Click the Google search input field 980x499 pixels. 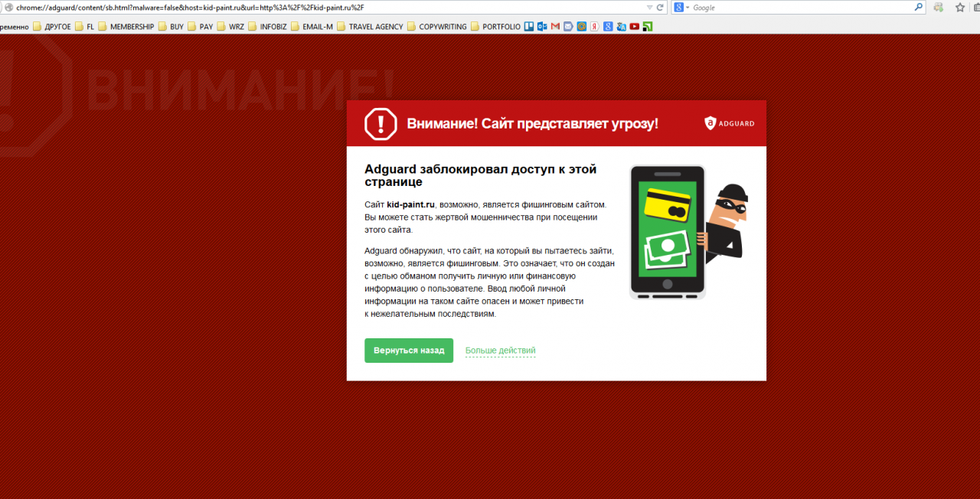point(800,8)
